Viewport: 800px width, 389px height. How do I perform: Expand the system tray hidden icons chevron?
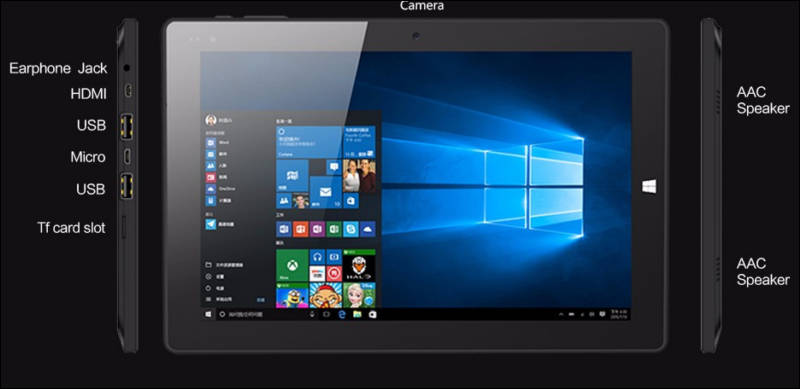tap(561, 313)
